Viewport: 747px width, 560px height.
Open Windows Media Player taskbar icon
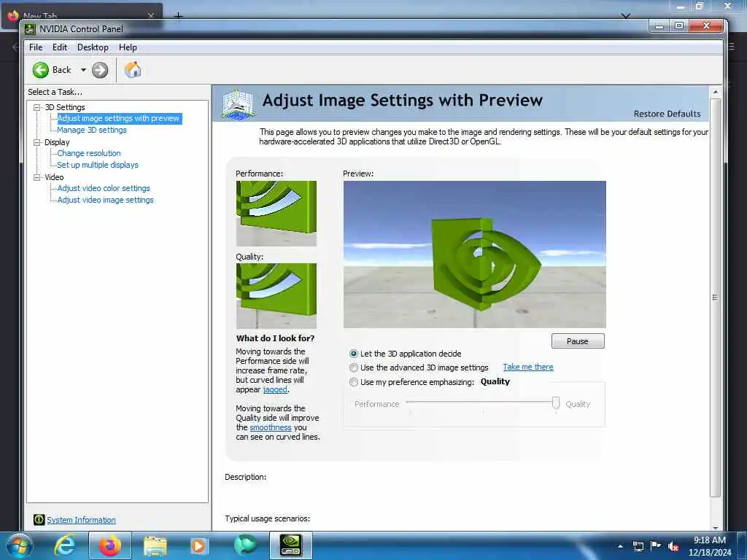coord(198,545)
